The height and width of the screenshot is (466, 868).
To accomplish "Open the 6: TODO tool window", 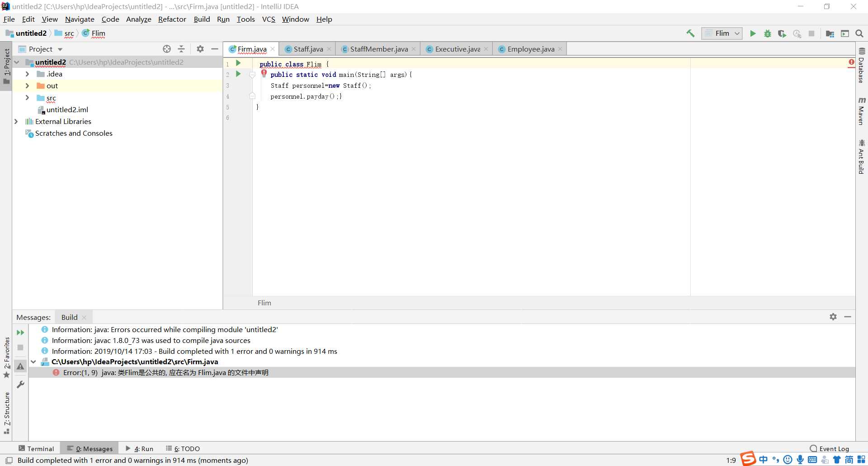I will pos(183,448).
